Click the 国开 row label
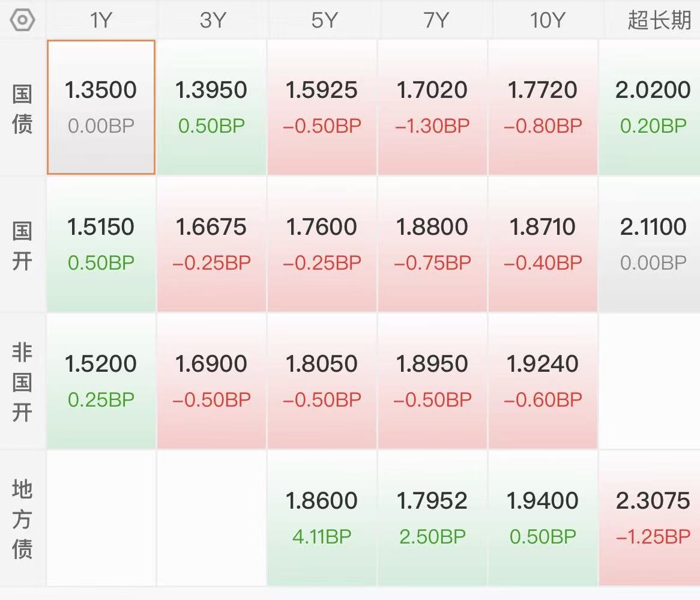 (x=22, y=245)
